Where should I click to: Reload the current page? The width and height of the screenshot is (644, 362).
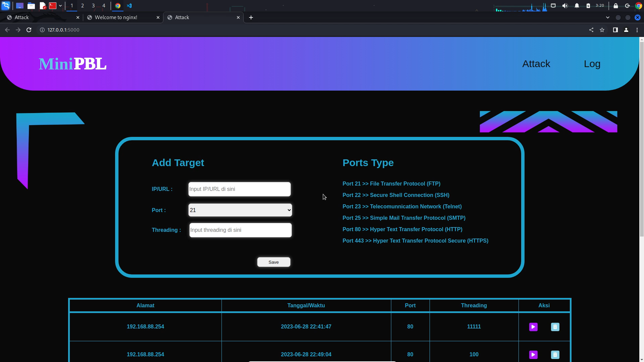[x=29, y=30]
